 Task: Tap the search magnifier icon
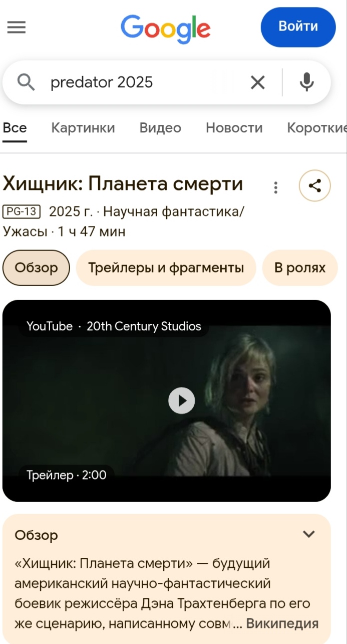(26, 82)
